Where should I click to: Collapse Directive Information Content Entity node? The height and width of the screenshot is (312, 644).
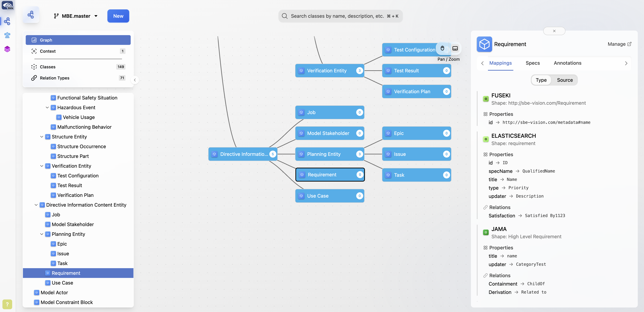pos(36,205)
